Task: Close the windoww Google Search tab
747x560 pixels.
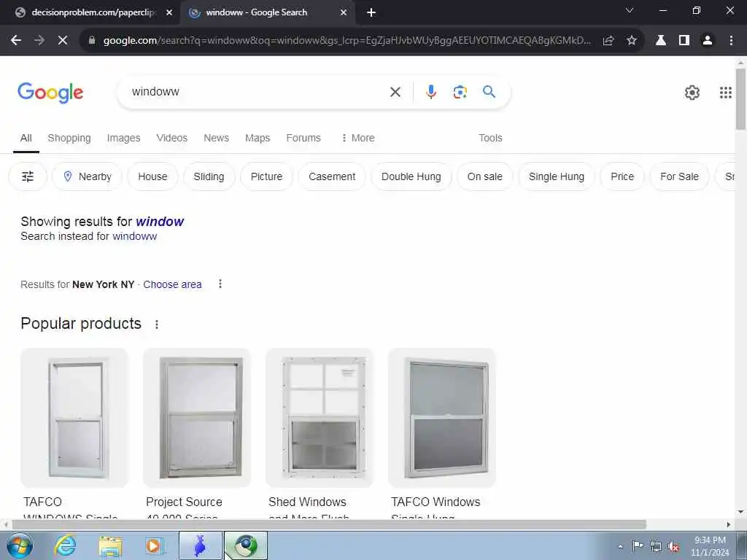Action: (344, 12)
